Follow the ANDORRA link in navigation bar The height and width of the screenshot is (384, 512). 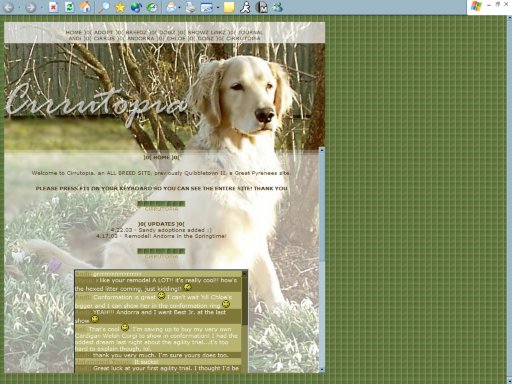point(141,38)
